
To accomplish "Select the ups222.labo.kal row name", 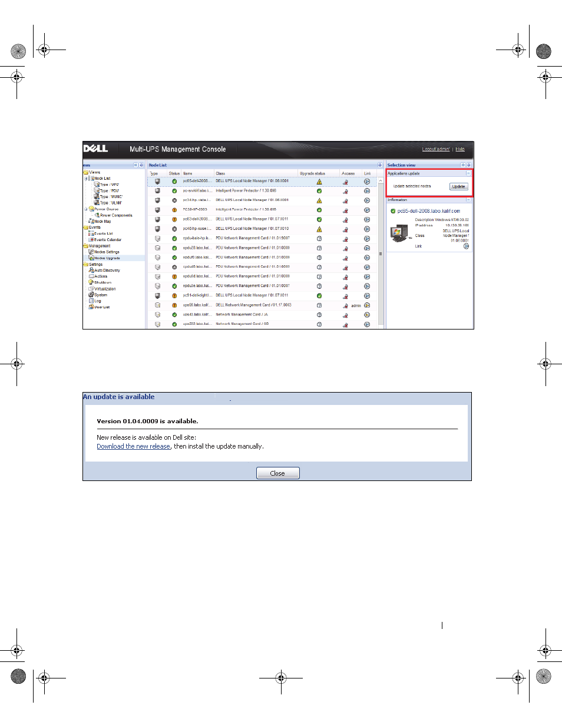I will coord(197,324).
